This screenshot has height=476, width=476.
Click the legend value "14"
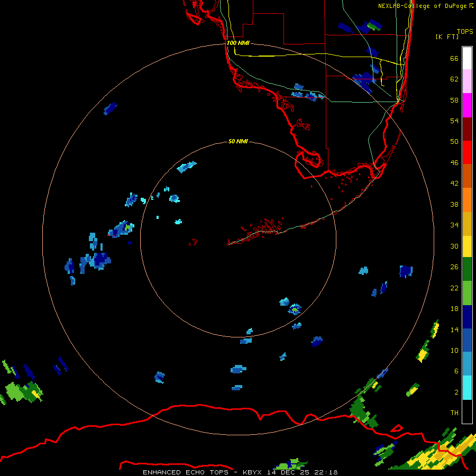[454, 329]
